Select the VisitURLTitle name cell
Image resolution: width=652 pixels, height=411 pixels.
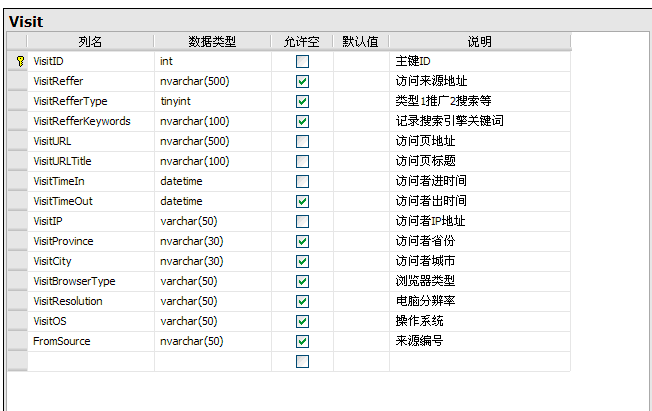91,161
